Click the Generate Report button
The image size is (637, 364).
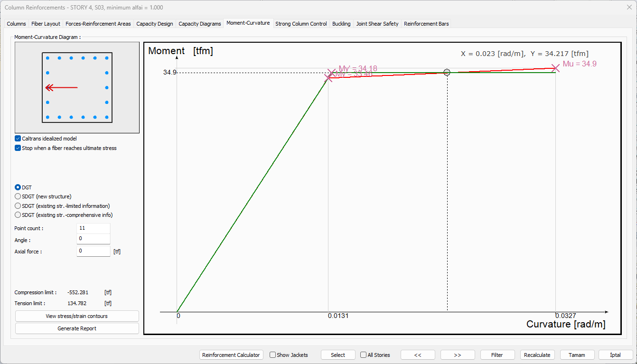coord(77,328)
